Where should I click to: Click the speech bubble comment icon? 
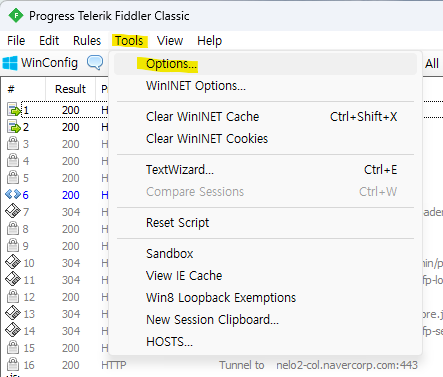point(95,62)
